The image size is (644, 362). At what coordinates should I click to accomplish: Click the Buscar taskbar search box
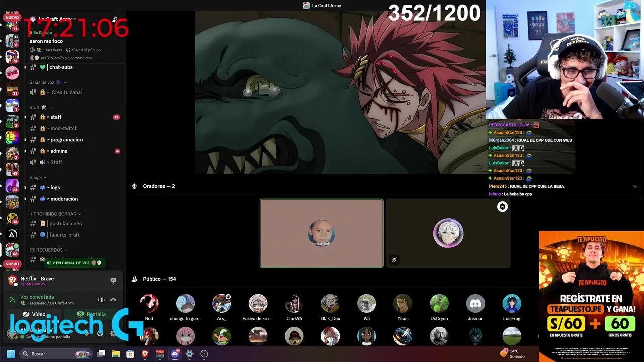[x=56, y=354]
